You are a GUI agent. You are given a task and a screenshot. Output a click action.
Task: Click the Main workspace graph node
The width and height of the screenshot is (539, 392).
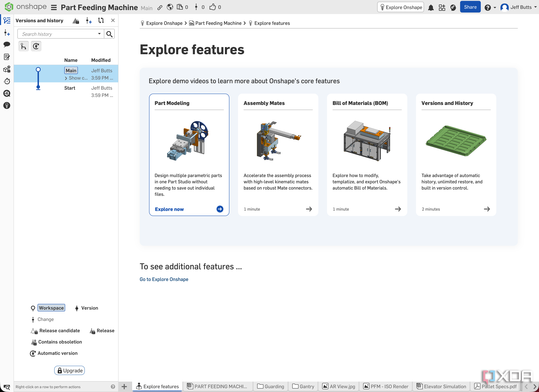38,70
